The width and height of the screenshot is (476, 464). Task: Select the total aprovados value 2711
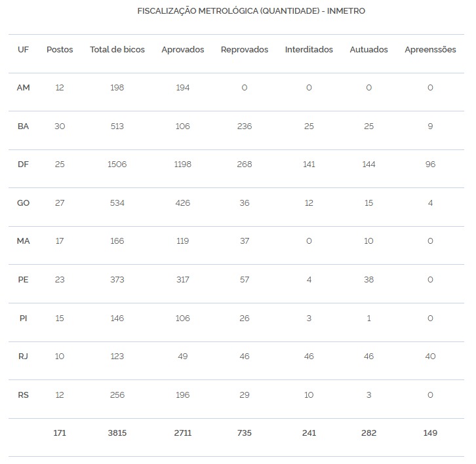point(183,433)
